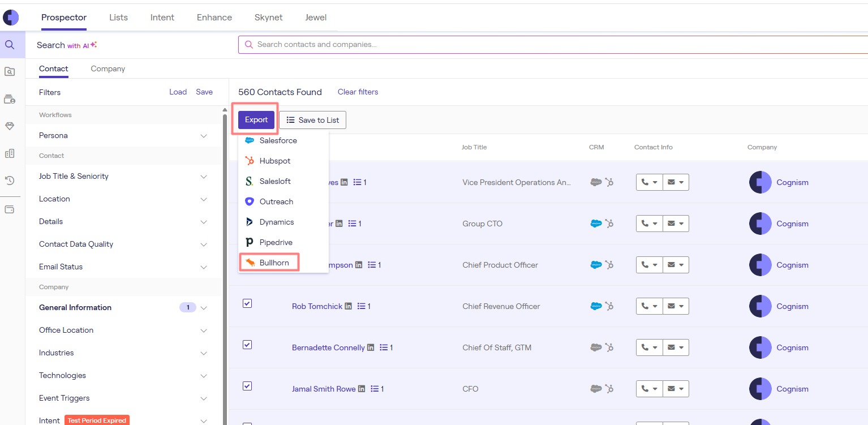Toggle the Bernadette Connelly checkbox
Viewport: 868px width, 425px height.
247,345
